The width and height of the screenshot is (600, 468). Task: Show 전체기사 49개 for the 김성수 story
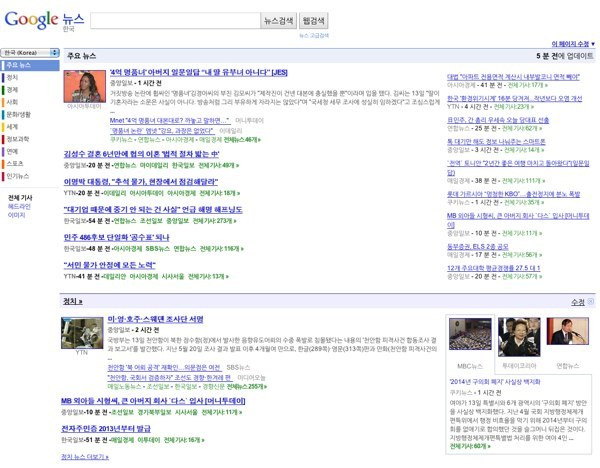[218, 165]
